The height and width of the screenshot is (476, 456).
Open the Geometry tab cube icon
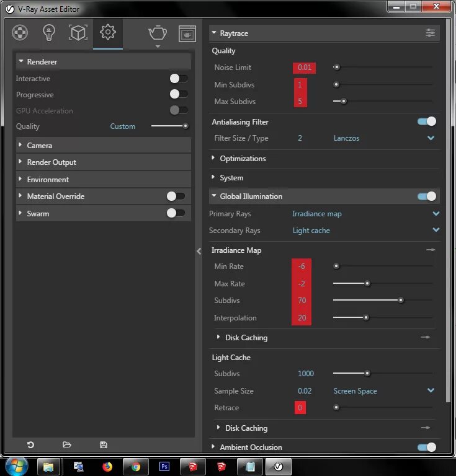click(x=78, y=32)
